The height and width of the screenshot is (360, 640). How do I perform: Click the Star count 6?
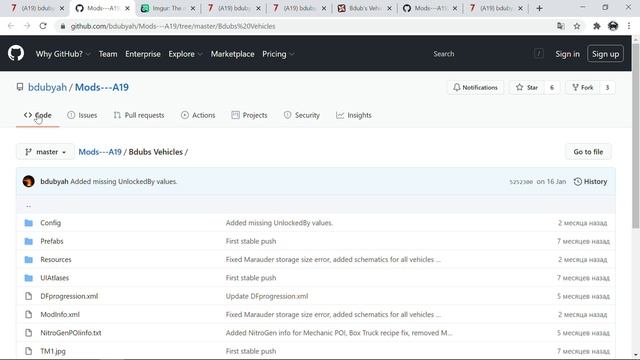click(552, 87)
